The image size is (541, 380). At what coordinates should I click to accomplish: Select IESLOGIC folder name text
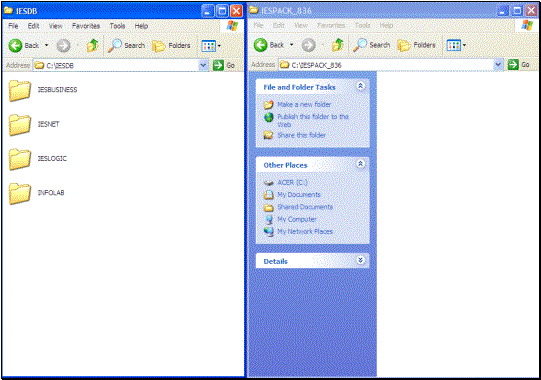(x=52, y=158)
